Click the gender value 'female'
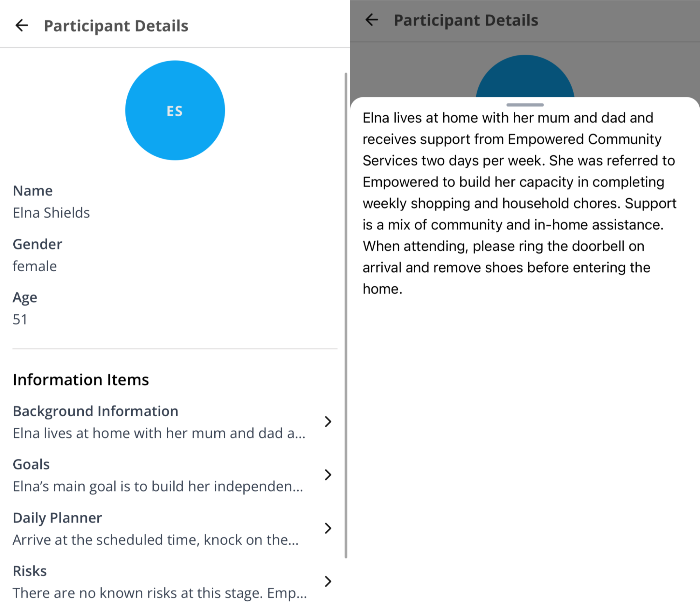Viewport: 700px width, 614px height. (35, 266)
